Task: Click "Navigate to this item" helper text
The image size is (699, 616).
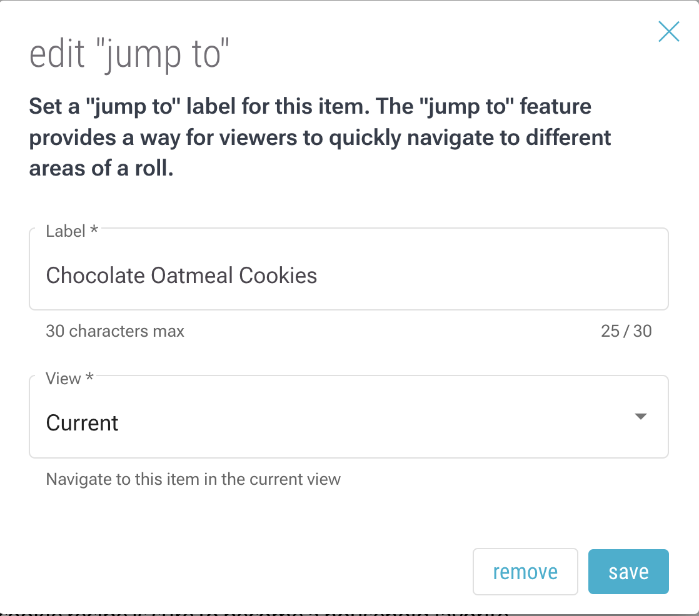Action: click(193, 480)
